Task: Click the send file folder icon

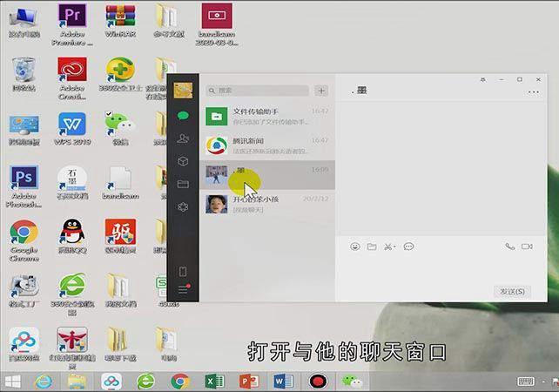Action: tap(372, 247)
